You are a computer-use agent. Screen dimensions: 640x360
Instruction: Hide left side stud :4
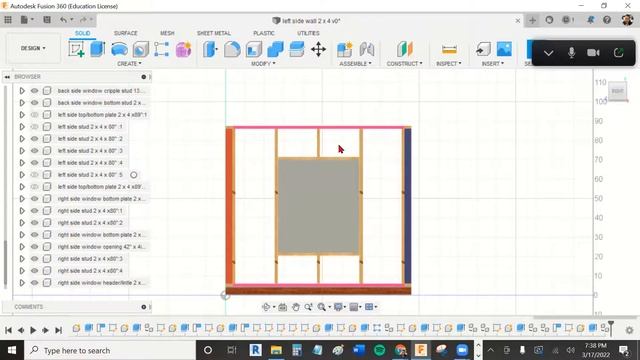click(35, 163)
